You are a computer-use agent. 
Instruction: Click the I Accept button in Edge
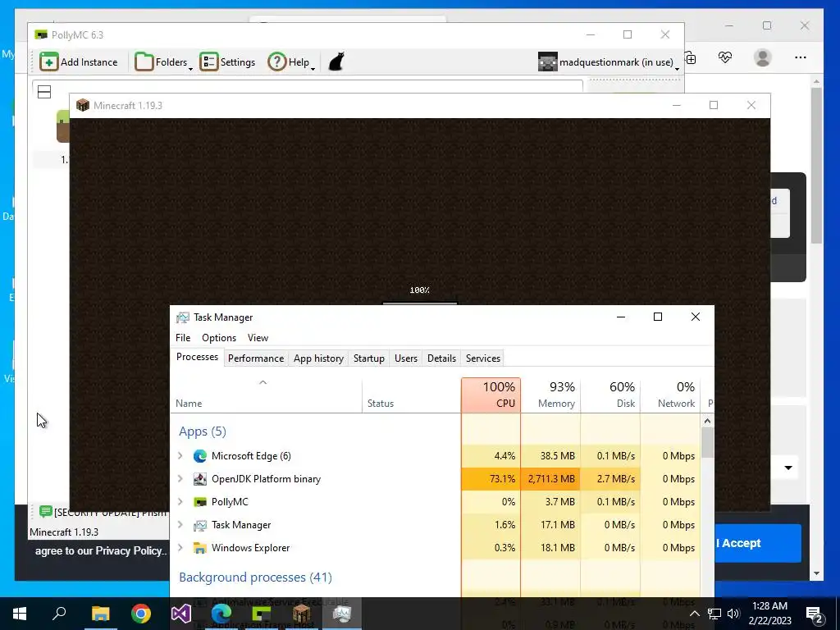pos(757,543)
